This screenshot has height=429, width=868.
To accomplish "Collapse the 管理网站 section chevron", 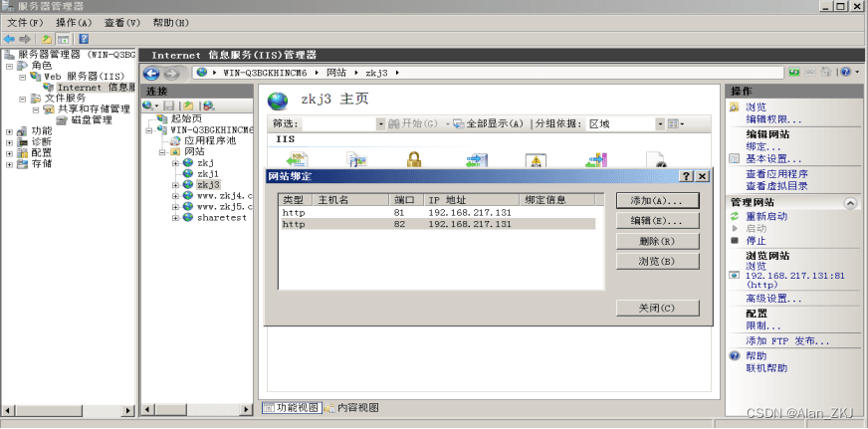I will tap(850, 203).
